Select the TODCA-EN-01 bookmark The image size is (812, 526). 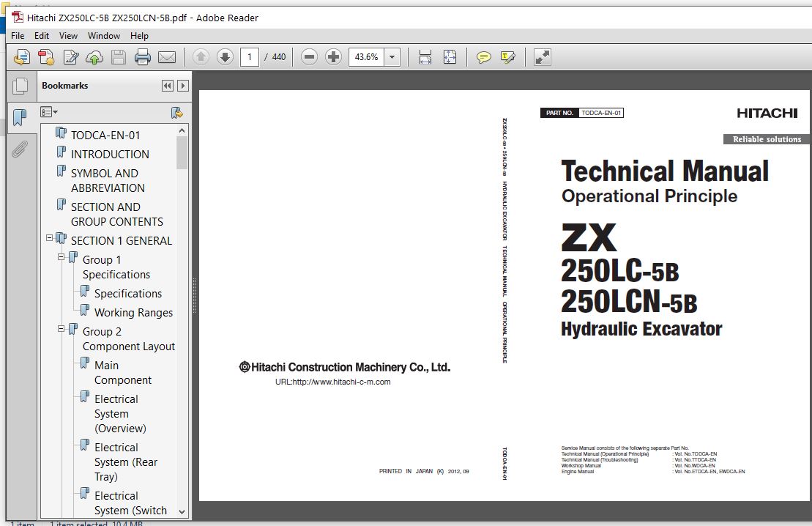pos(105,136)
